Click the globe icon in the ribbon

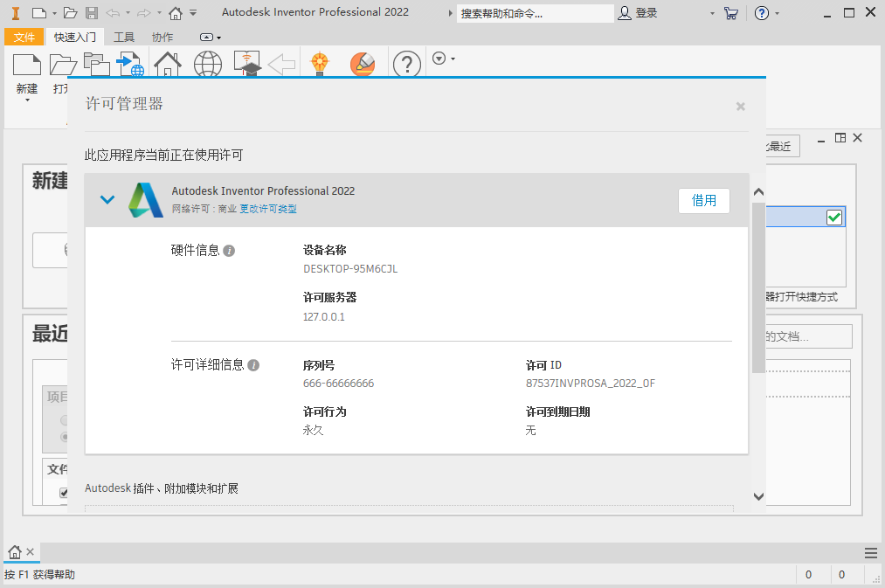pos(208,65)
